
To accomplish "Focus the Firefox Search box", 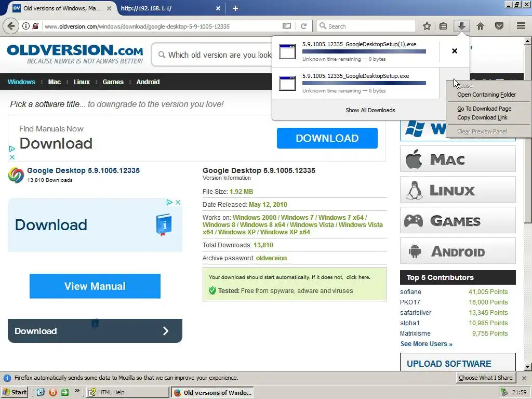I will pyautogui.click(x=366, y=26).
